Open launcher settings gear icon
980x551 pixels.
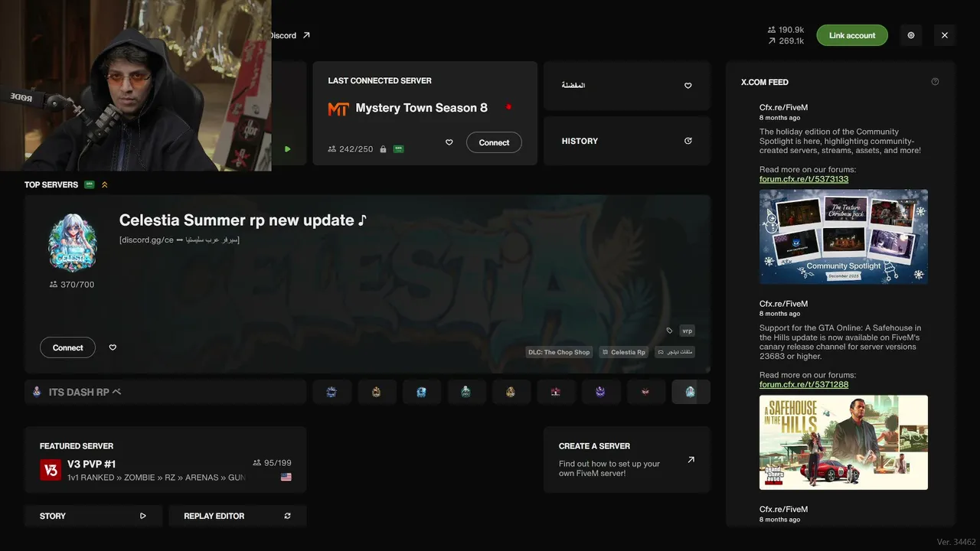point(911,35)
